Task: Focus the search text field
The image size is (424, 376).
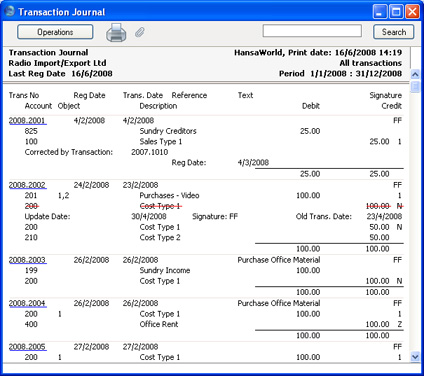Action: coord(312,31)
